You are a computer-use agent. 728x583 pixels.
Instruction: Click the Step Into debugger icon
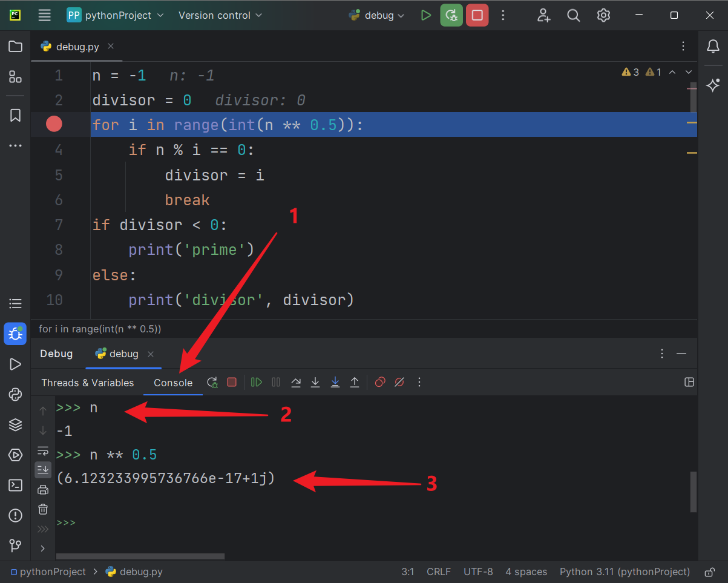[315, 382]
